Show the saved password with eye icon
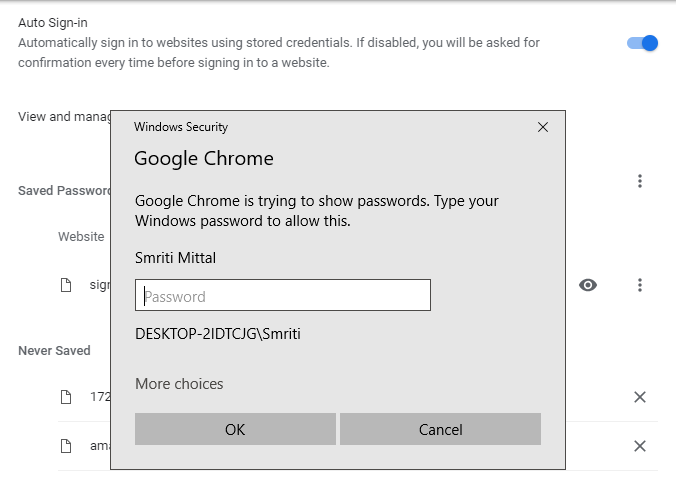 (588, 285)
